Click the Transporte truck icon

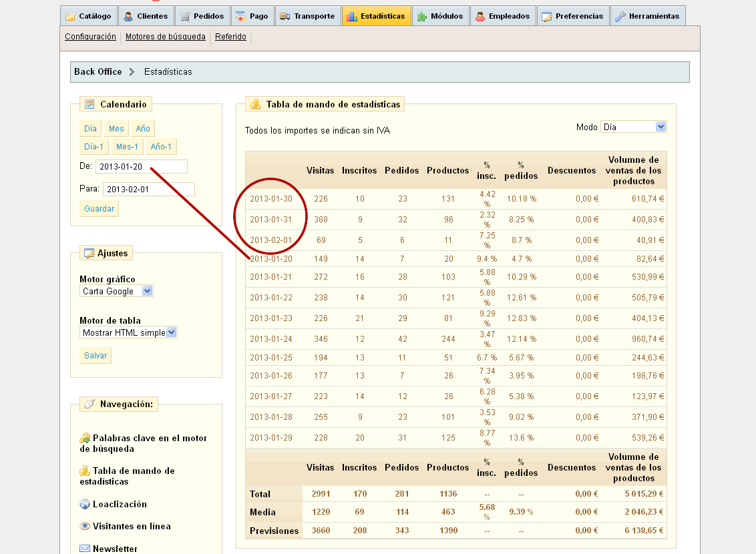point(284,17)
